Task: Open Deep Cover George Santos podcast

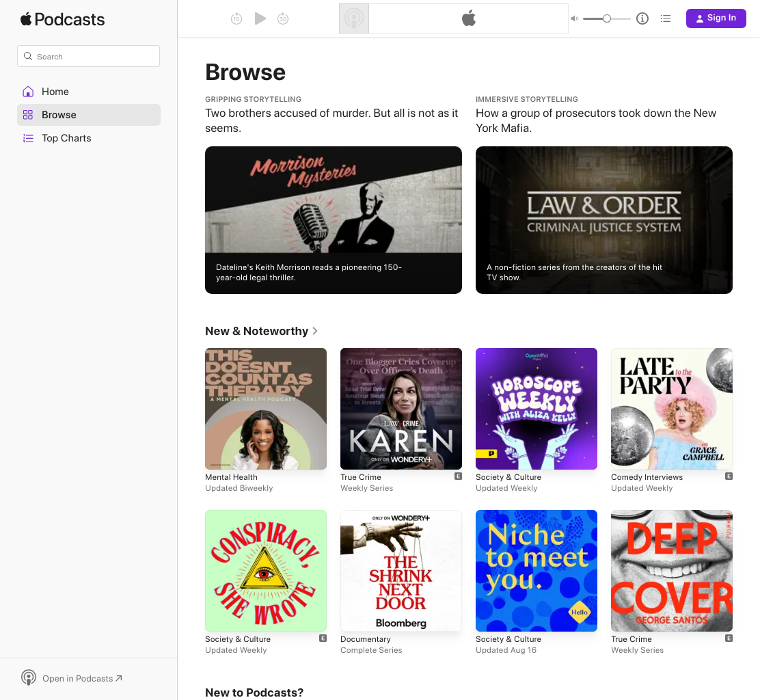Action: pyautogui.click(x=672, y=571)
